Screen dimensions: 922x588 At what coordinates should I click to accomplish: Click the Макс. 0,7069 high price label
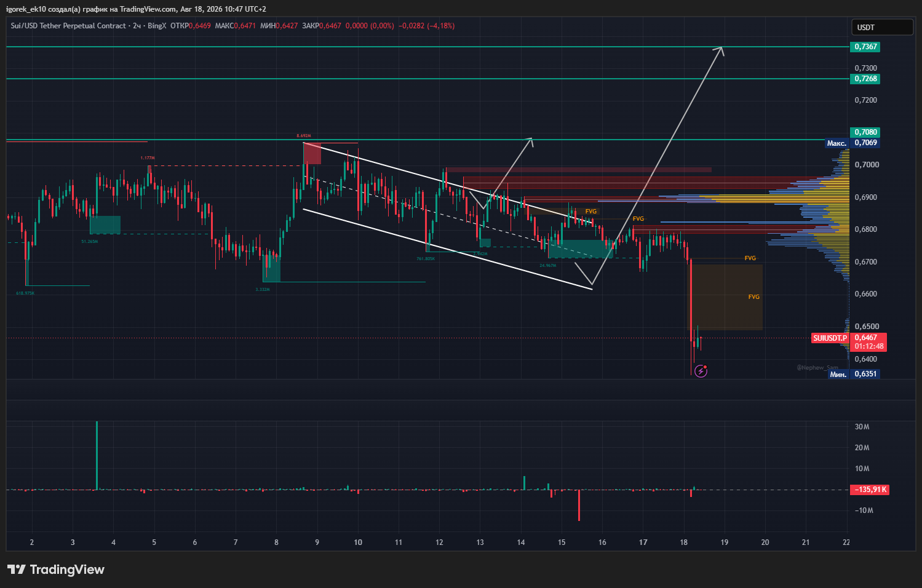pos(852,143)
